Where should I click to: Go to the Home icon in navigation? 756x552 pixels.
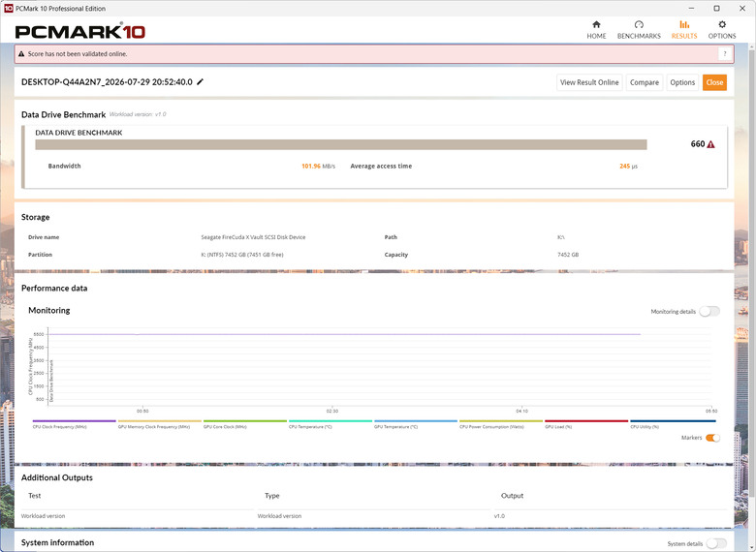pyautogui.click(x=596, y=24)
